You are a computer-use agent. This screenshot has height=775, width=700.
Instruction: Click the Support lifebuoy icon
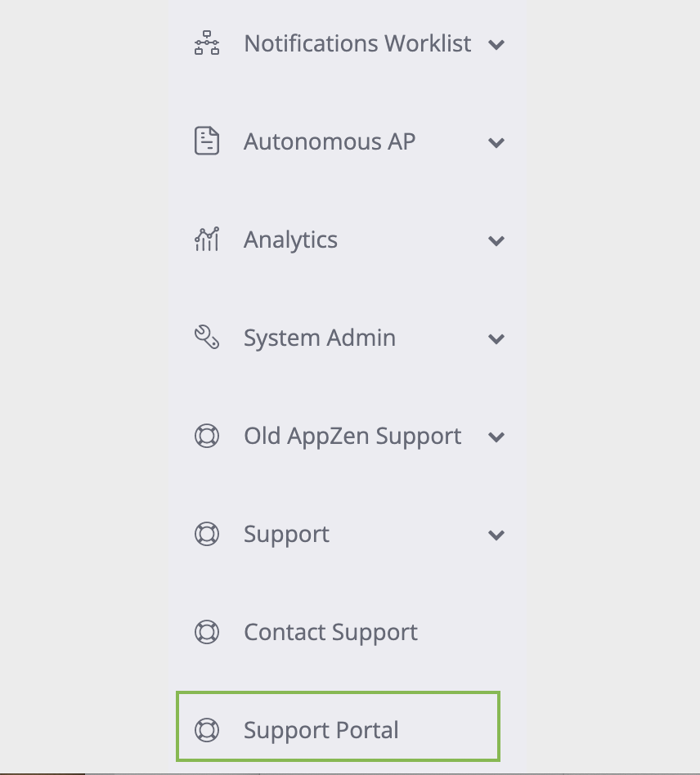click(207, 534)
